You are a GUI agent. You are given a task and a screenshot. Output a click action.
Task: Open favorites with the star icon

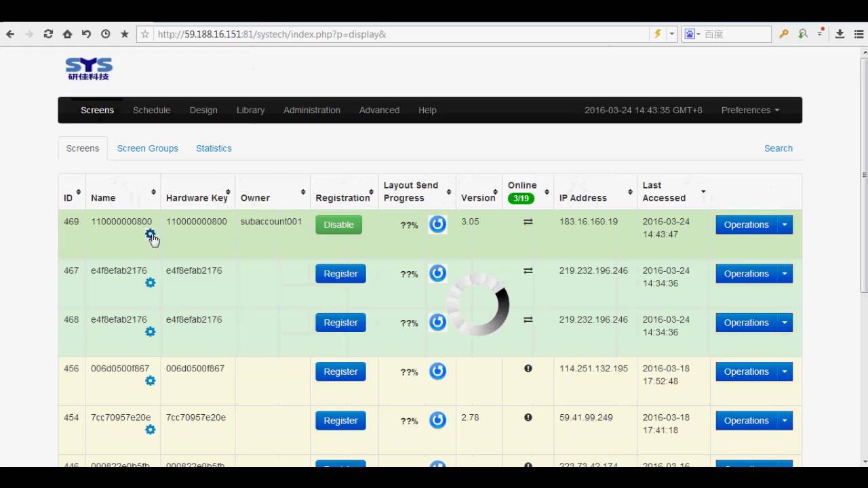(124, 34)
